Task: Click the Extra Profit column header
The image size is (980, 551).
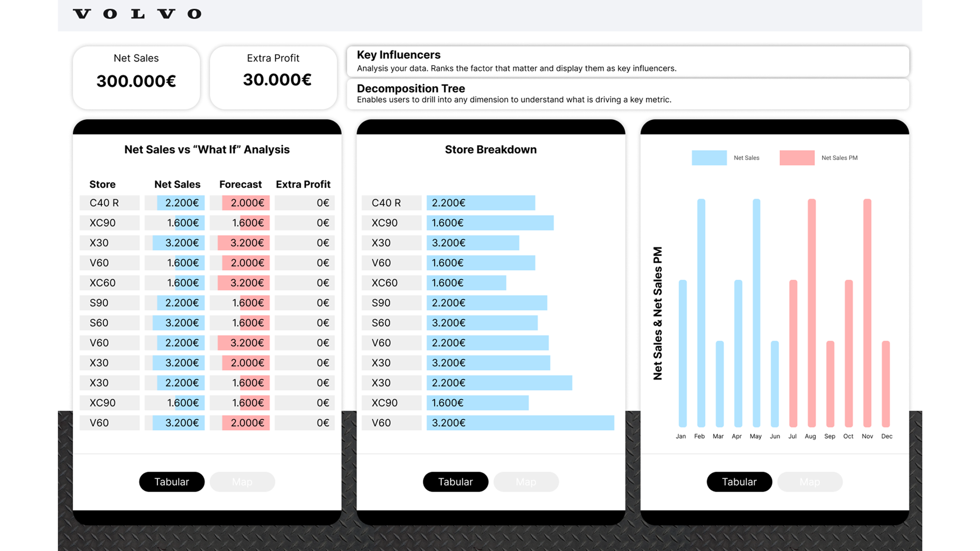Action: tap(303, 184)
